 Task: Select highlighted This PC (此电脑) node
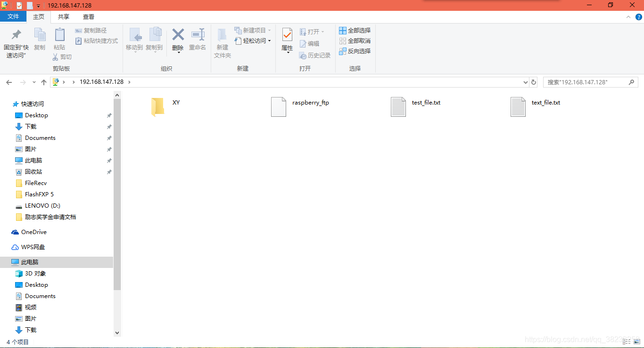tap(57, 262)
